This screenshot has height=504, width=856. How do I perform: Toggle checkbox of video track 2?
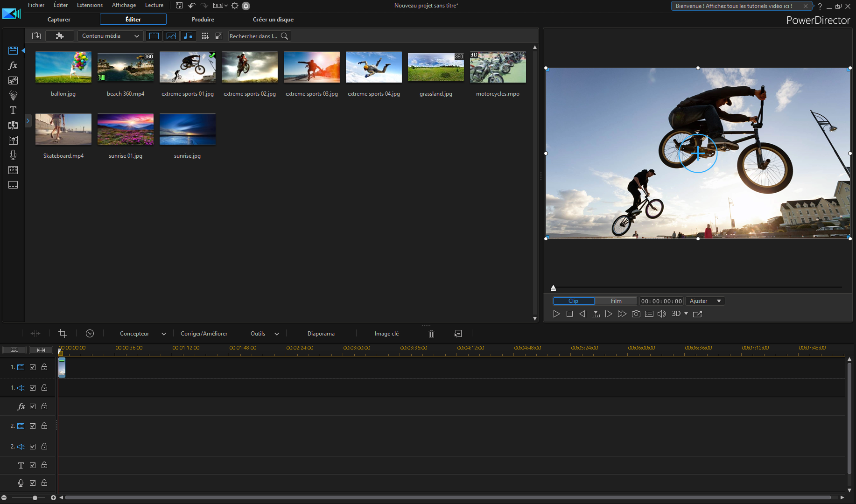coord(33,426)
